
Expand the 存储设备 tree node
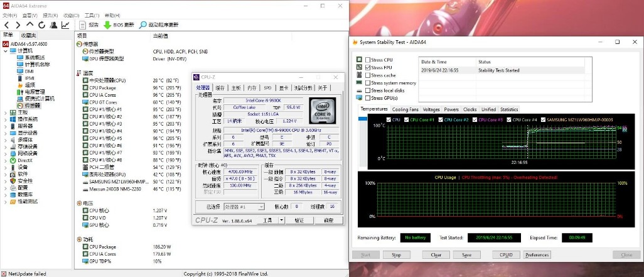tap(6, 147)
